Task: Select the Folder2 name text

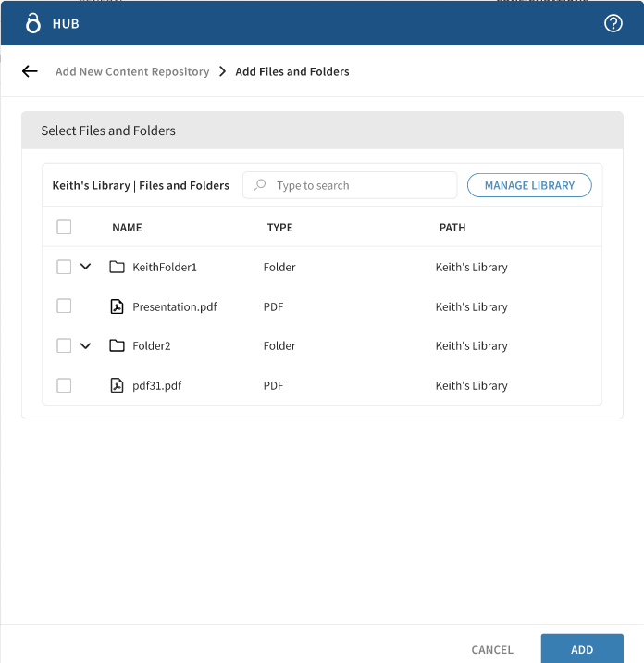Action: 151,346
